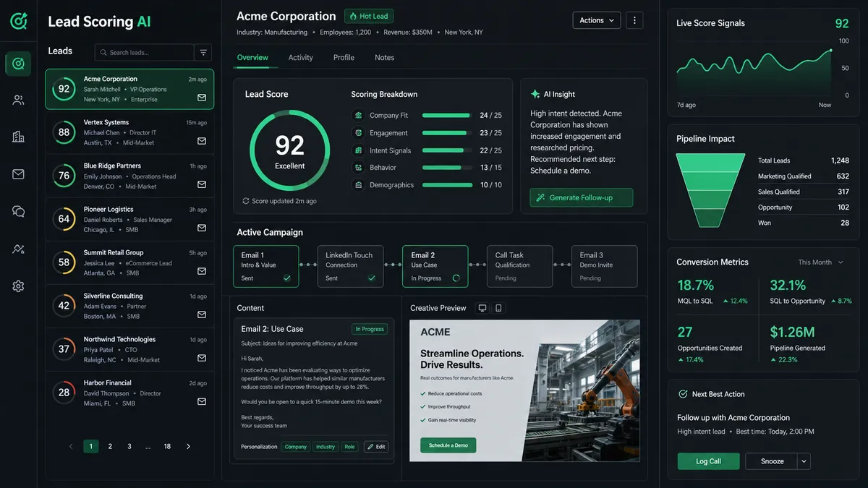The height and width of the screenshot is (488, 868).
Task: Open the three-dot more options menu
Action: click(x=634, y=20)
